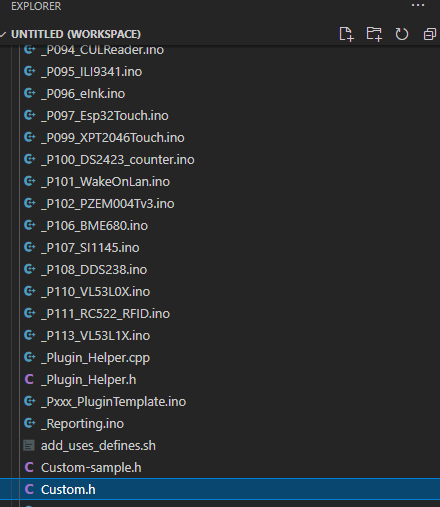Click the C icon beside Custom-sample.h
The width and height of the screenshot is (440, 507).
[29, 467]
